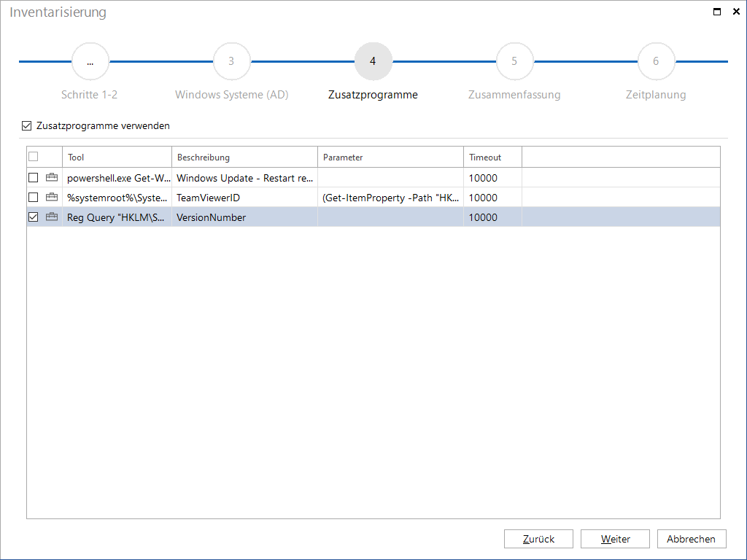Click the Weiter button
Viewport: 747px width, 560px height.
(x=615, y=539)
